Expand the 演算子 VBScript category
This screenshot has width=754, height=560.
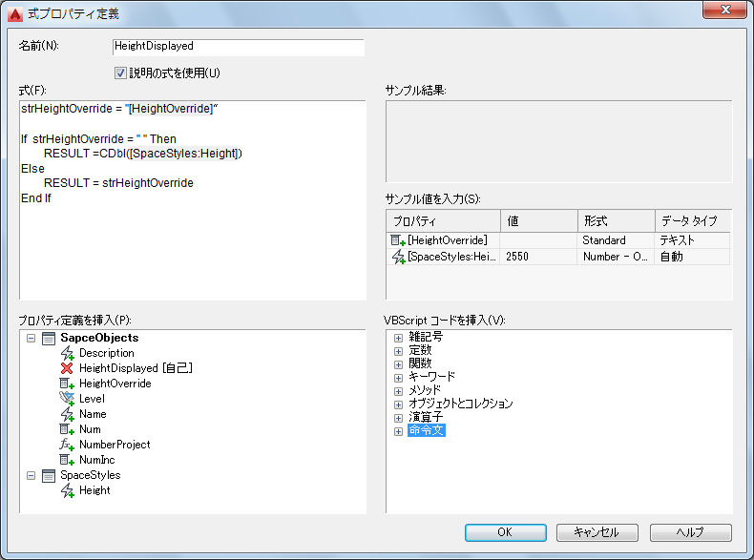(x=398, y=418)
